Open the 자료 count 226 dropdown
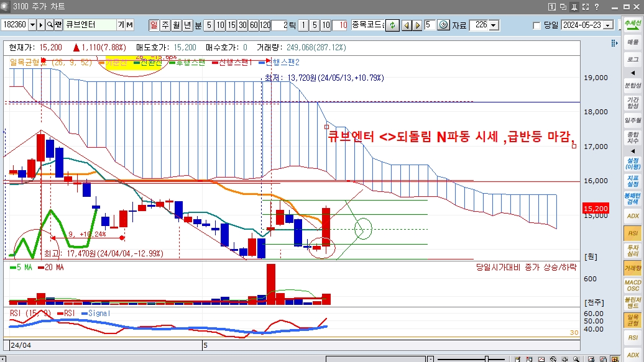644x362 pixels. point(494,25)
